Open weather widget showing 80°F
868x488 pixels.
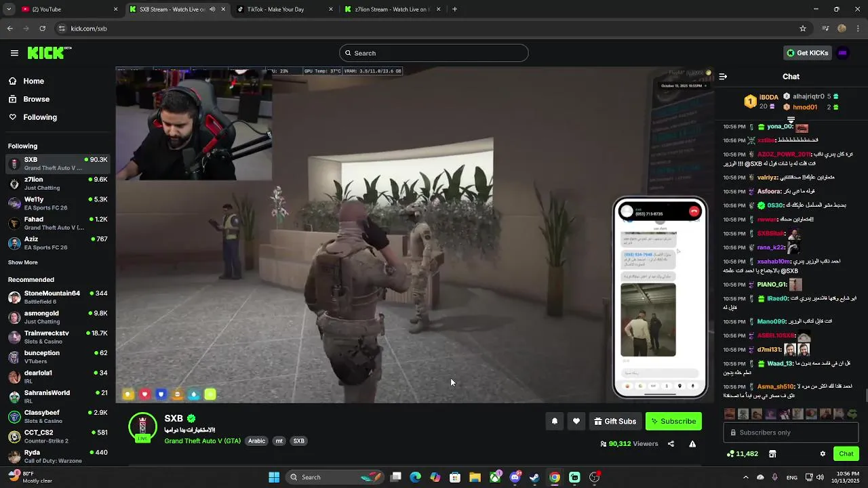(31, 477)
